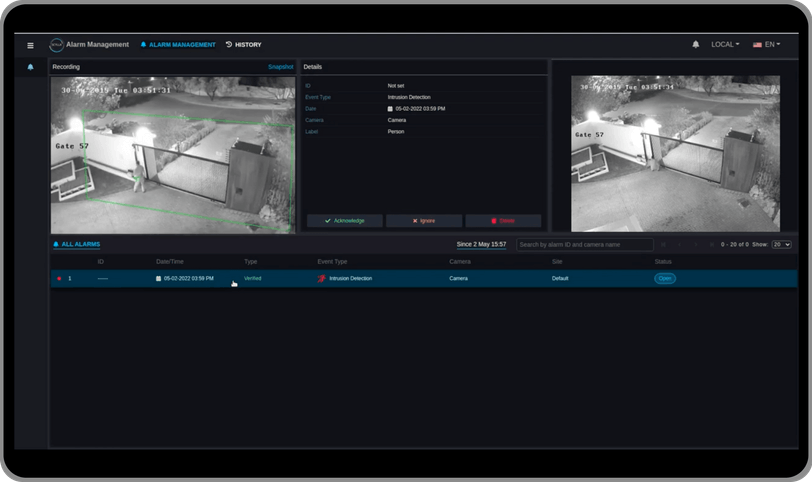Open the notifications bell in top bar
The height and width of the screenshot is (482, 812).
pos(695,45)
